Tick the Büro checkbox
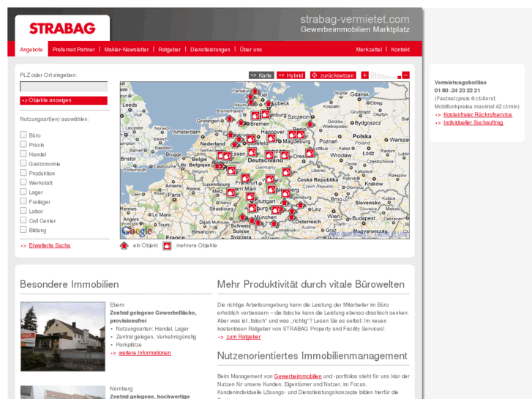The width and height of the screenshot is (532, 399). point(23,135)
